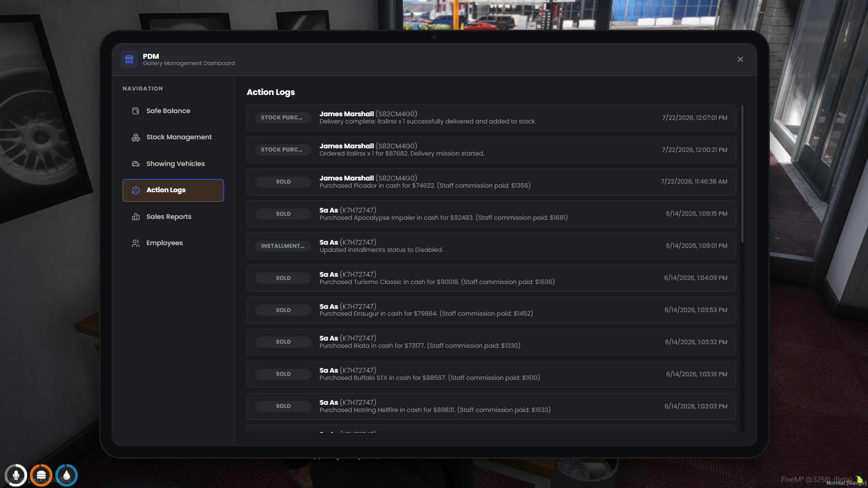Click the action logs scrollbar
The width and height of the screenshot is (868, 488).
742,174
